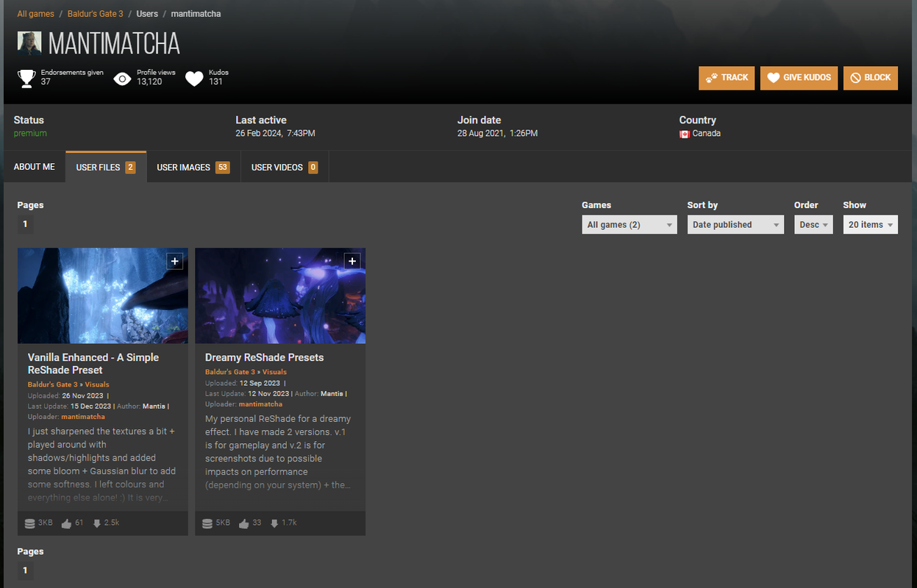This screenshot has width=917, height=588.
Task: Open Baldur's Gate 3 breadcrumb link
Action: tap(96, 14)
